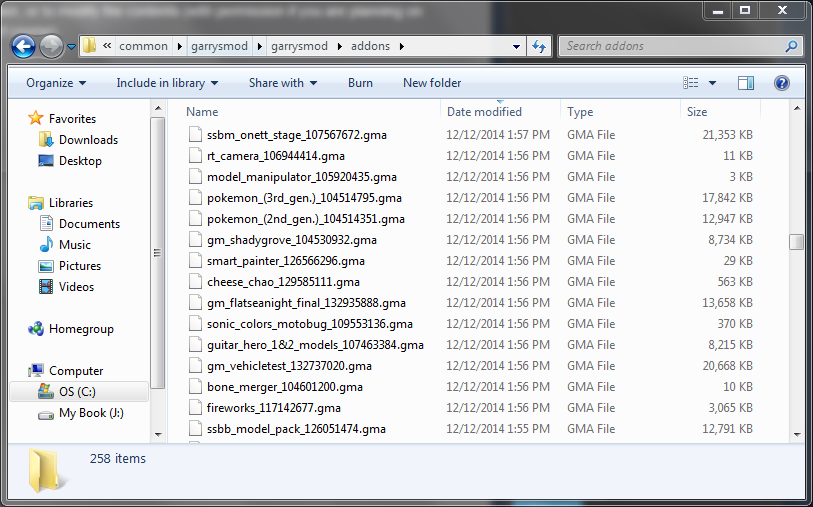Open Desktop in the Favorites list
Viewport: 813px width, 507px height.
point(80,161)
